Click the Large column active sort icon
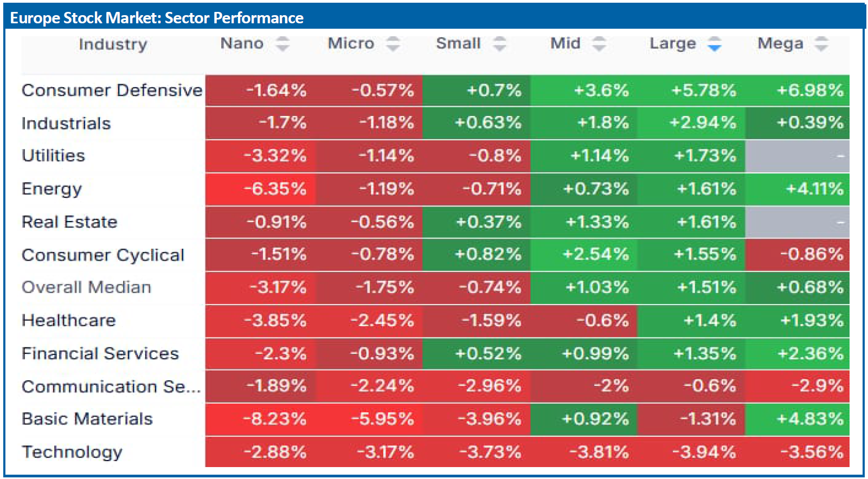 point(715,44)
